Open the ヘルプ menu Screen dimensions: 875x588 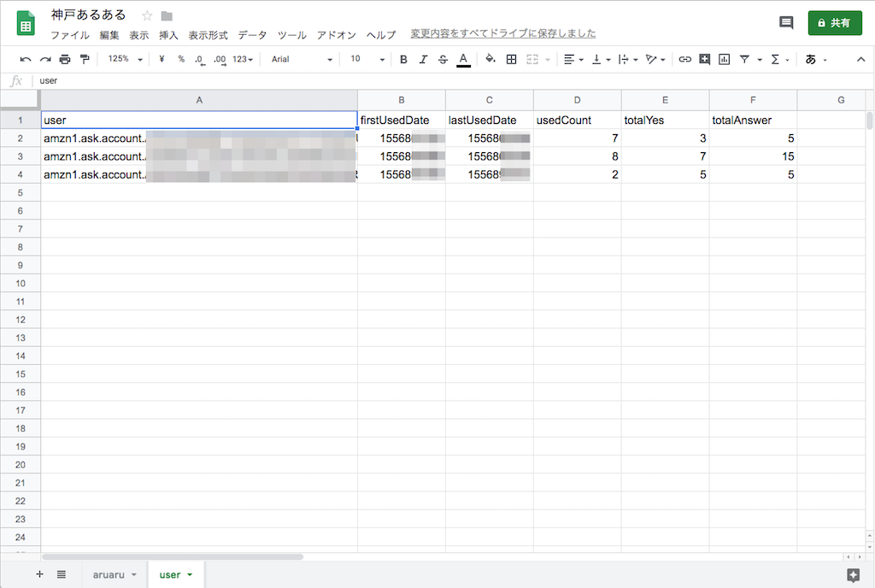click(x=381, y=35)
